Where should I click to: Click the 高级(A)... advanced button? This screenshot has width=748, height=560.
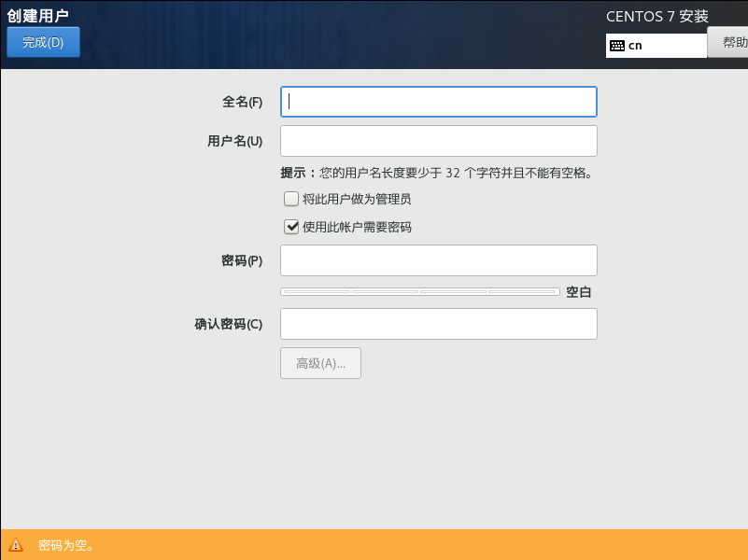pos(320,363)
